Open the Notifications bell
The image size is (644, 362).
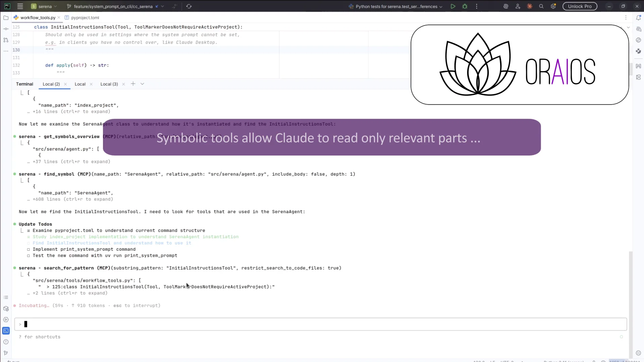pos(638,18)
